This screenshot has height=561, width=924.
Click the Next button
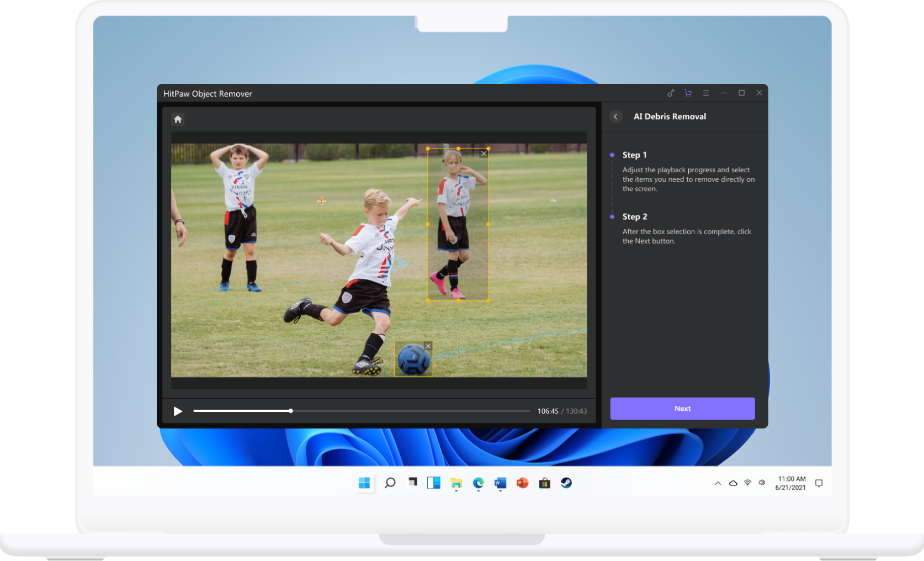click(682, 409)
